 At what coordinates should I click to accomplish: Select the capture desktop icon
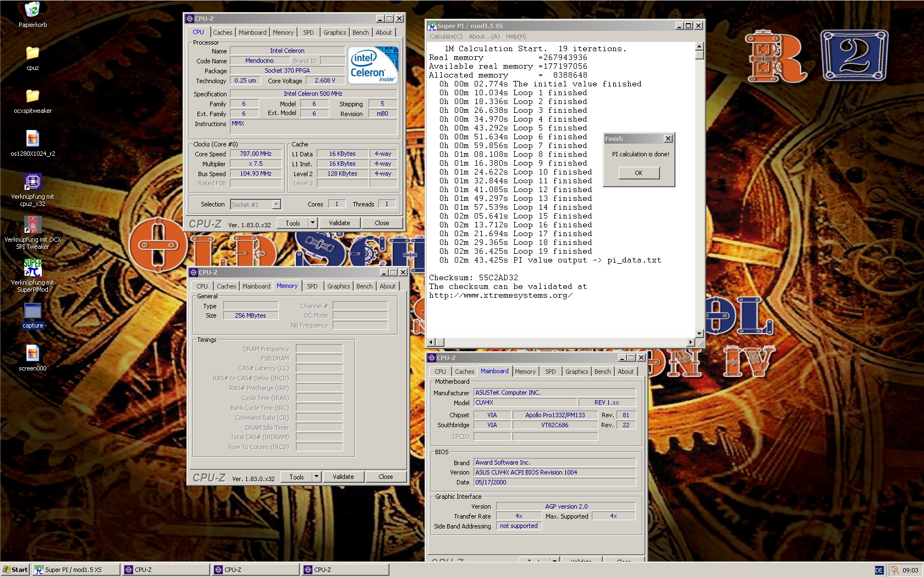tap(32, 311)
